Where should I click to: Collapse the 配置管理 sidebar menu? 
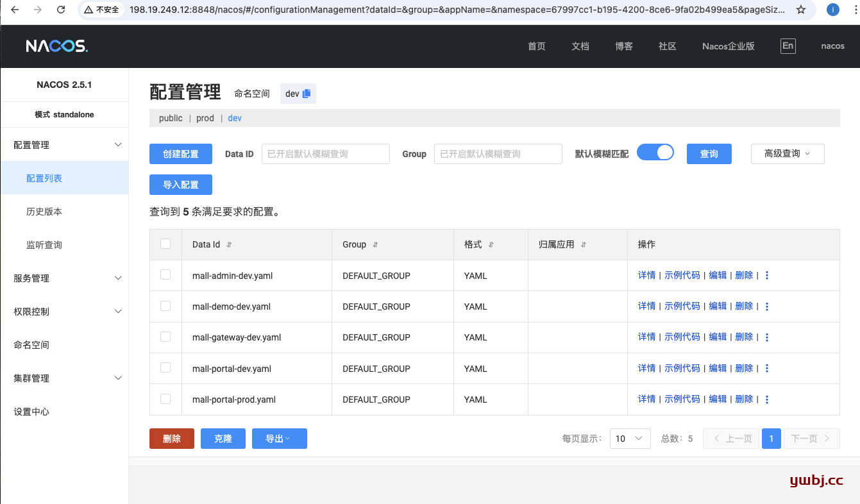tap(64, 145)
